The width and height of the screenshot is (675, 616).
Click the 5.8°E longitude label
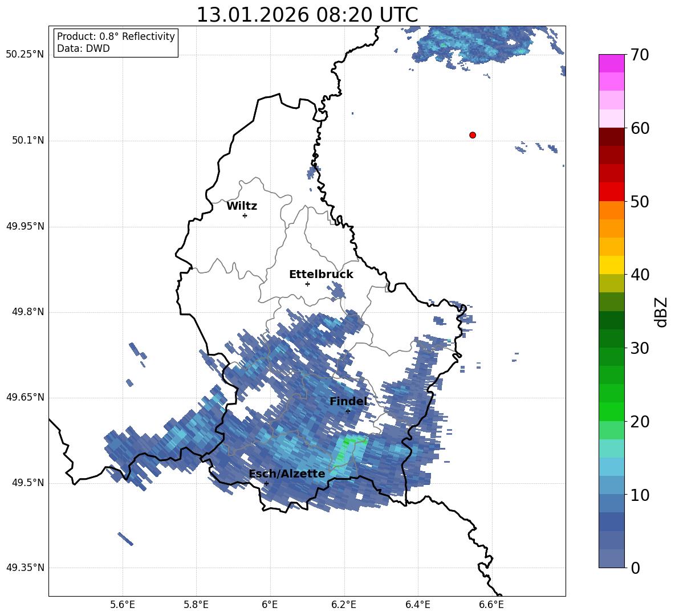pos(196,605)
